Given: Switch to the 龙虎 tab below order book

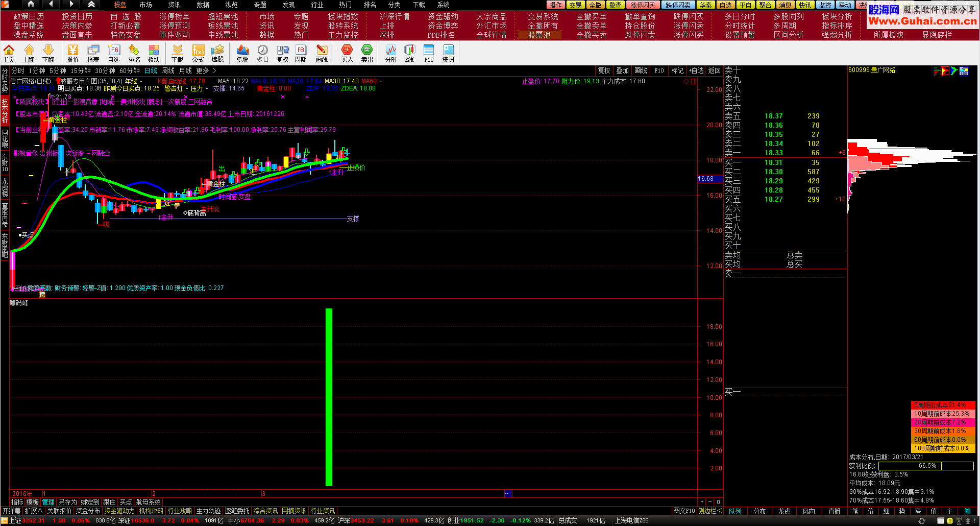Looking at the screenshot, I should pyautogui.click(x=785, y=511).
